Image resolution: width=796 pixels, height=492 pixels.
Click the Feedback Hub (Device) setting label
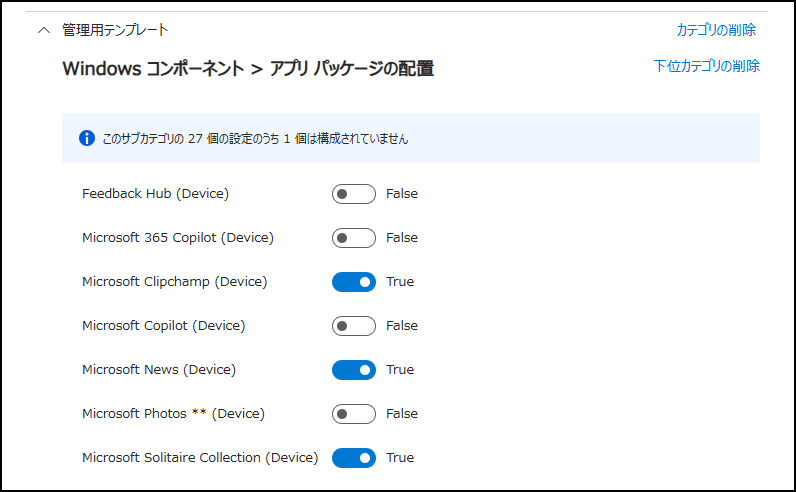tap(155, 194)
